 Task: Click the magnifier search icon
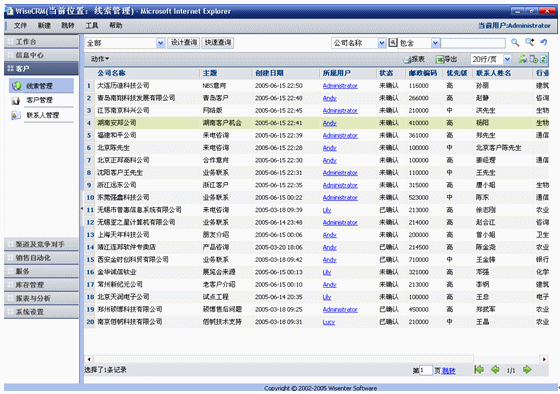click(x=515, y=43)
